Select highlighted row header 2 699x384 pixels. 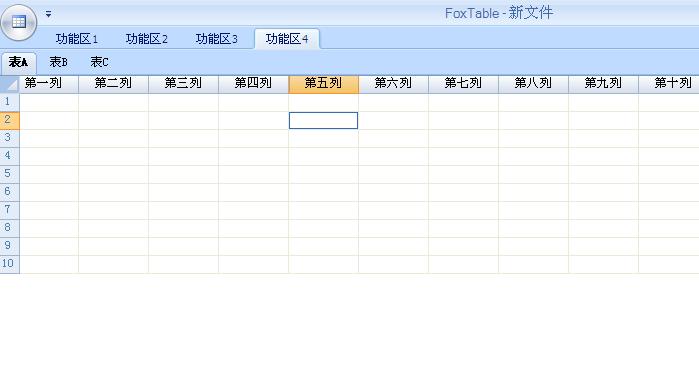coord(9,120)
